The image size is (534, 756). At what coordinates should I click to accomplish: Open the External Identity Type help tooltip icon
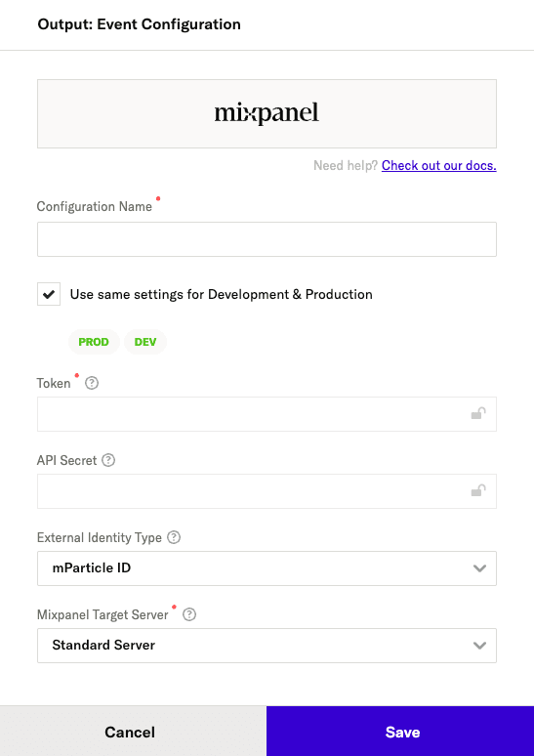pos(174,537)
